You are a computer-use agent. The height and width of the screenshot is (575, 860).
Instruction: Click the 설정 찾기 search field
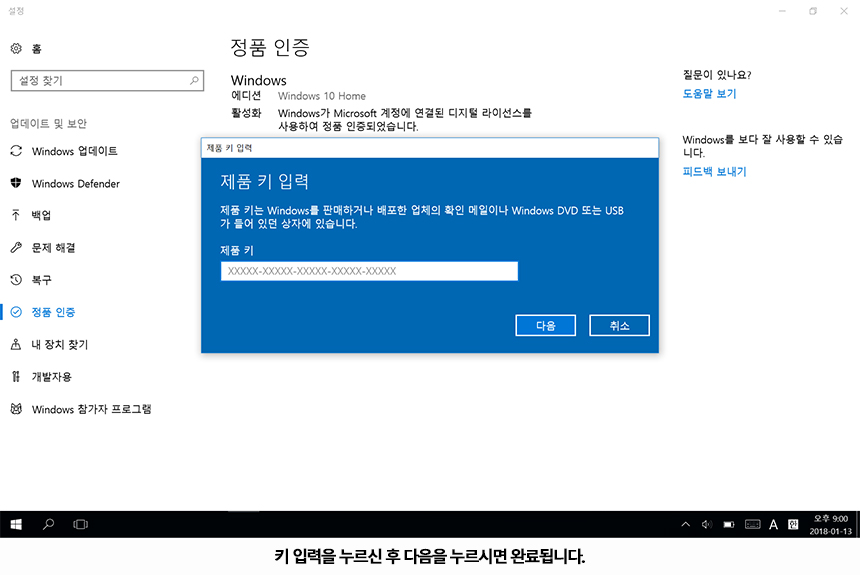pyautogui.click(x=107, y=81)
